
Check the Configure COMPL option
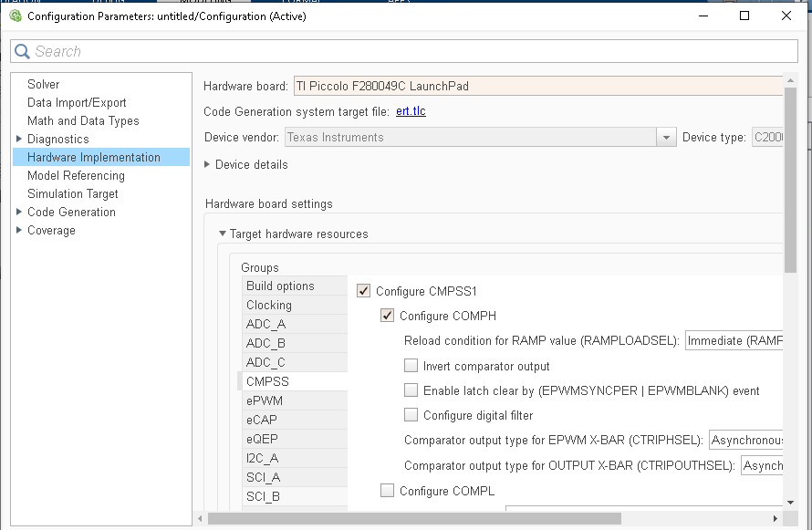click(x=388, y=491)
